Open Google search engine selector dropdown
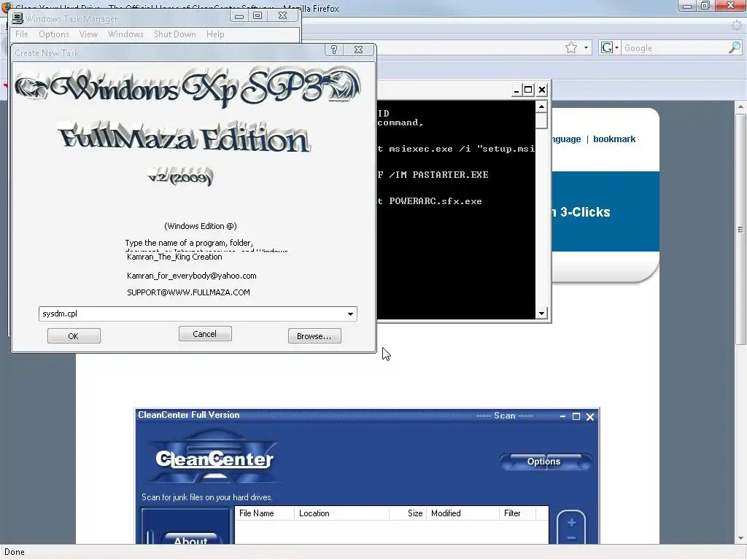The image size is (747, 560). point(610,47)
